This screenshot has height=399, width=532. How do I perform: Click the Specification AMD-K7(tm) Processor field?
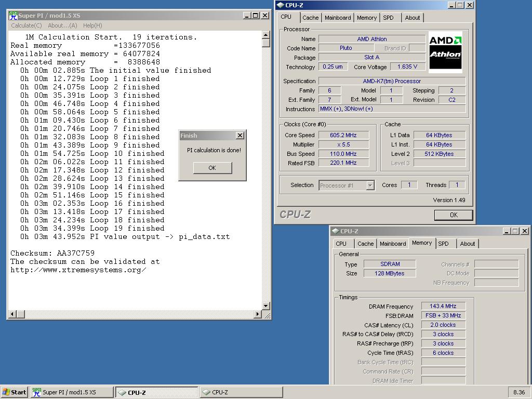coord(392,81)
